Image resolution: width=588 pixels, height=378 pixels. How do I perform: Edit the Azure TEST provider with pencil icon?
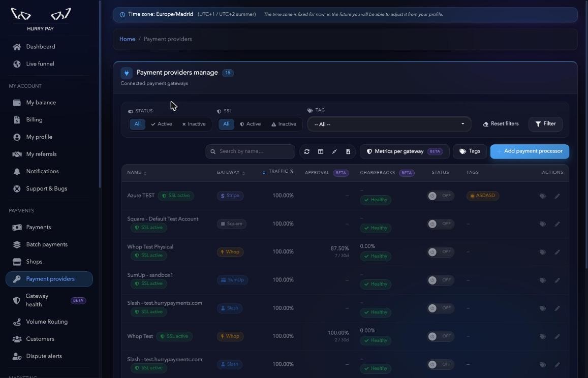tap(557, 196)
